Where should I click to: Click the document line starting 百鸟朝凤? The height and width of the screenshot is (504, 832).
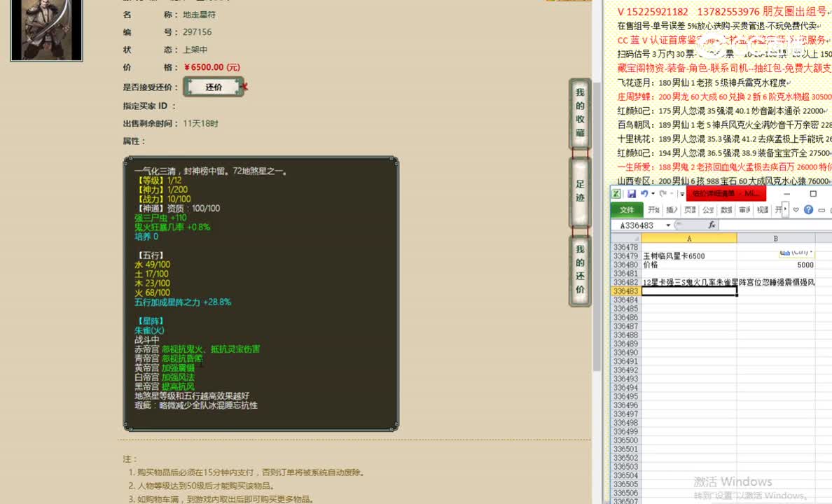[724, 125]
